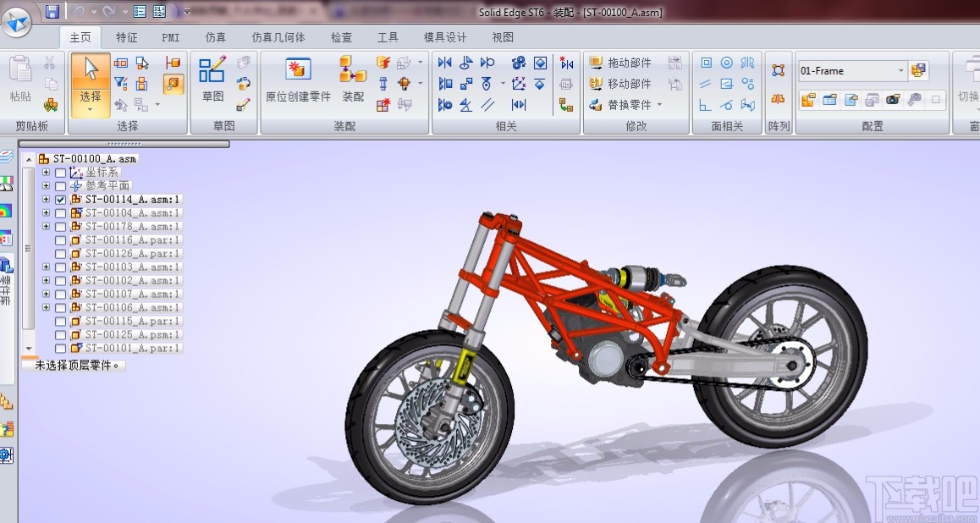
Task: Click the selection filter funnel icon
Action: pyautogui.click(x=121, y=83)
